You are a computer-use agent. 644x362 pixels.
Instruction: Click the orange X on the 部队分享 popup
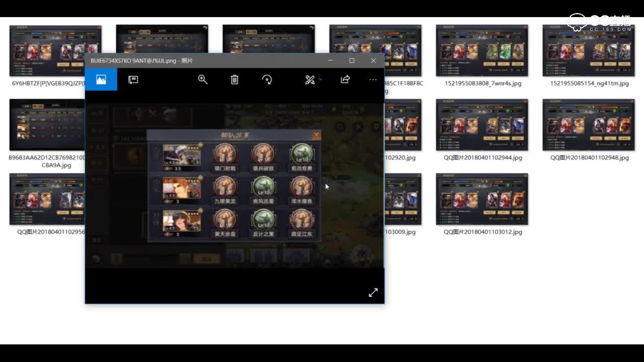pos(316,135)
